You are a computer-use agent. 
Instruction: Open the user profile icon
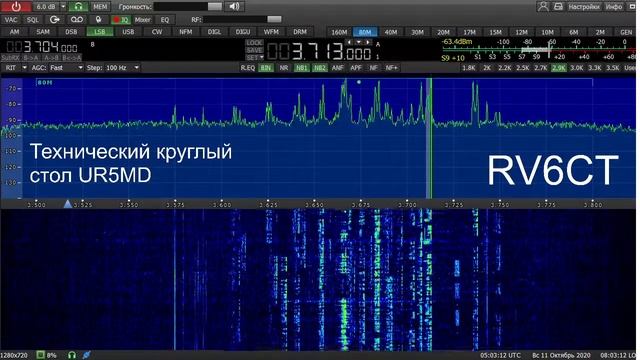click(x=542, y=7)
